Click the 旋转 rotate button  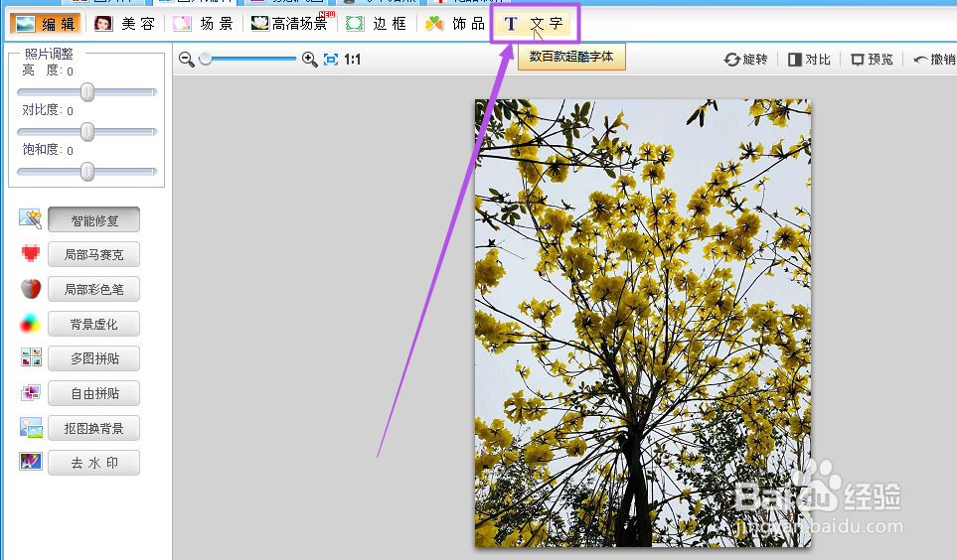(x=746, y=60)
